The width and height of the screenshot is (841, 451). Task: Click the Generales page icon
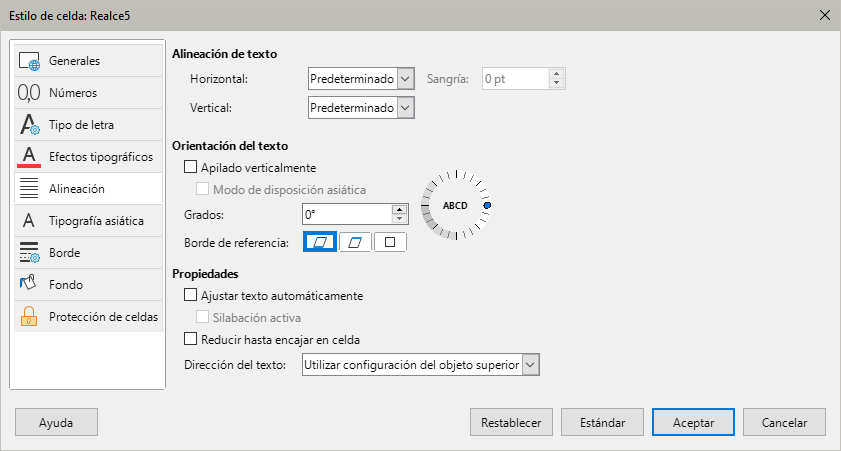pos(29,61)
